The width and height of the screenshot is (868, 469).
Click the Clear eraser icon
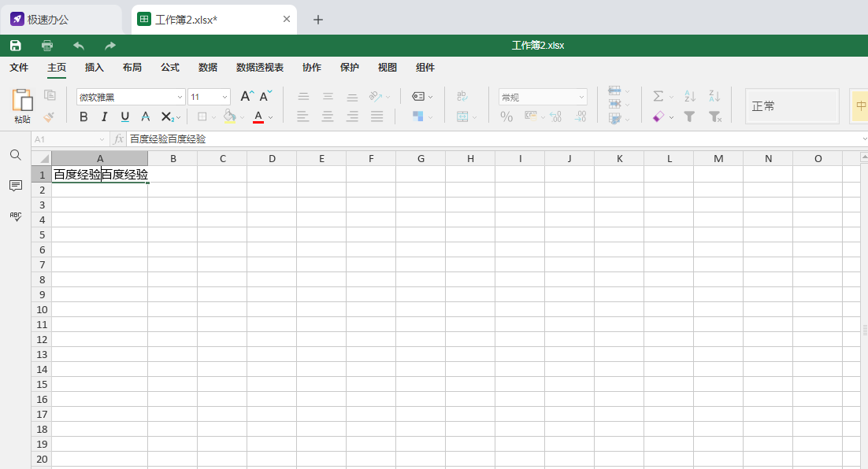click(658, 116)
